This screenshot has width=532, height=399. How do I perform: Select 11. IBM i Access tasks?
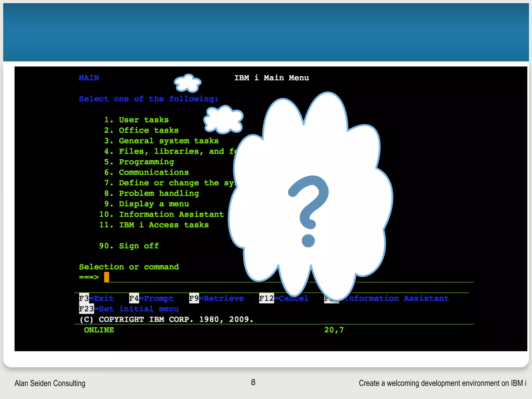tap(154, 225)
